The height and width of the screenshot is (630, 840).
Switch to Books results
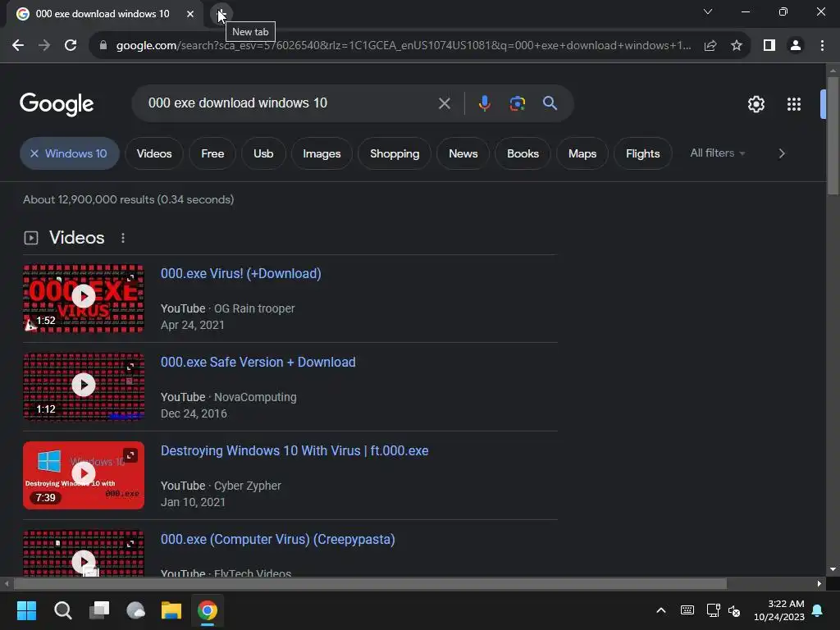pos(523,153)
